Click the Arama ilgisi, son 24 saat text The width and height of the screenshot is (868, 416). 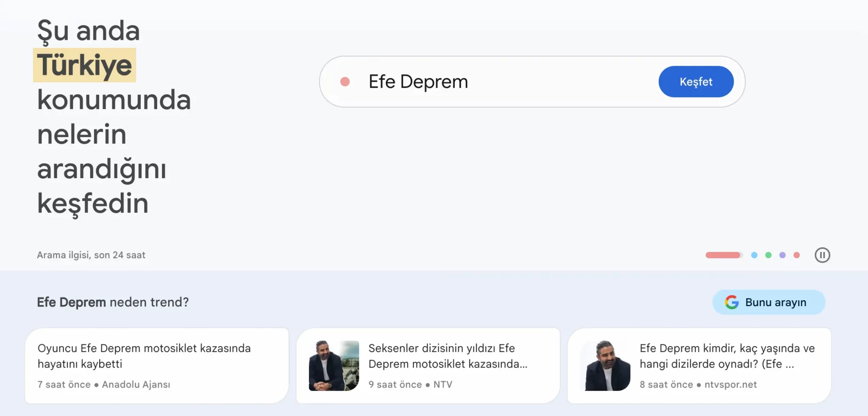[x=91, y=255]
